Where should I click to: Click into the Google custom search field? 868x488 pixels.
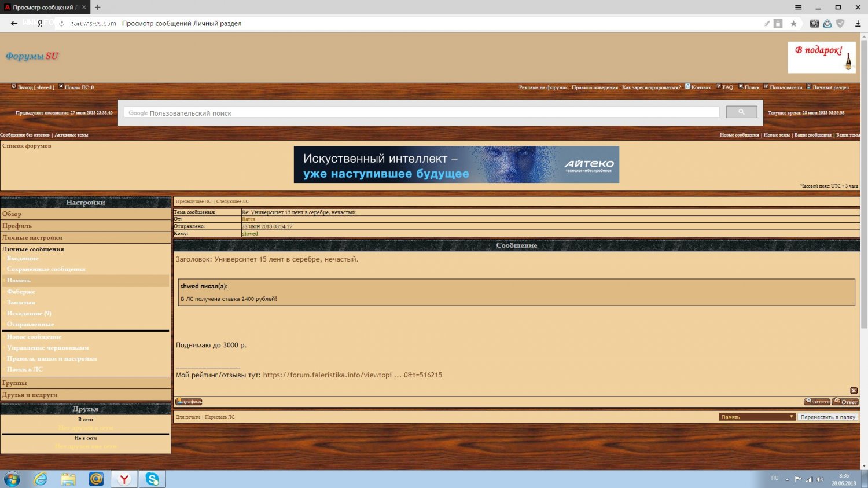[x=421, y=113]
